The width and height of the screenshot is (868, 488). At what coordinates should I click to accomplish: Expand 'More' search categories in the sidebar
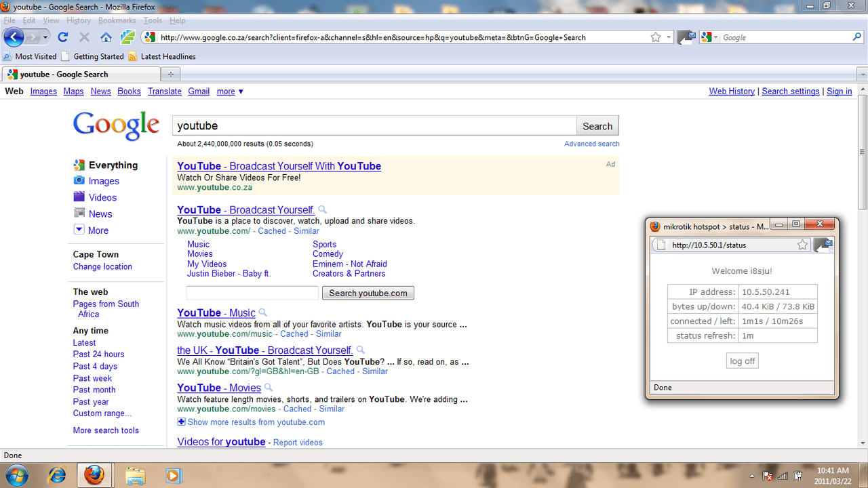tap(91, 230)
